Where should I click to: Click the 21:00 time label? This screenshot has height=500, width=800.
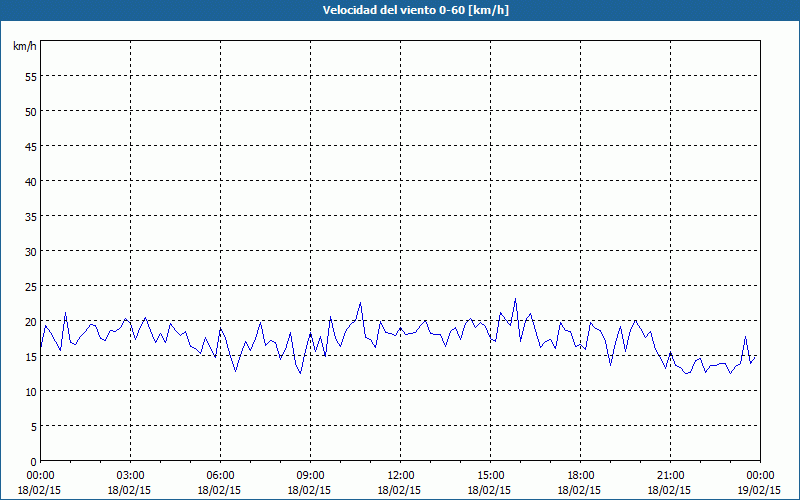(x=670, y=476)
